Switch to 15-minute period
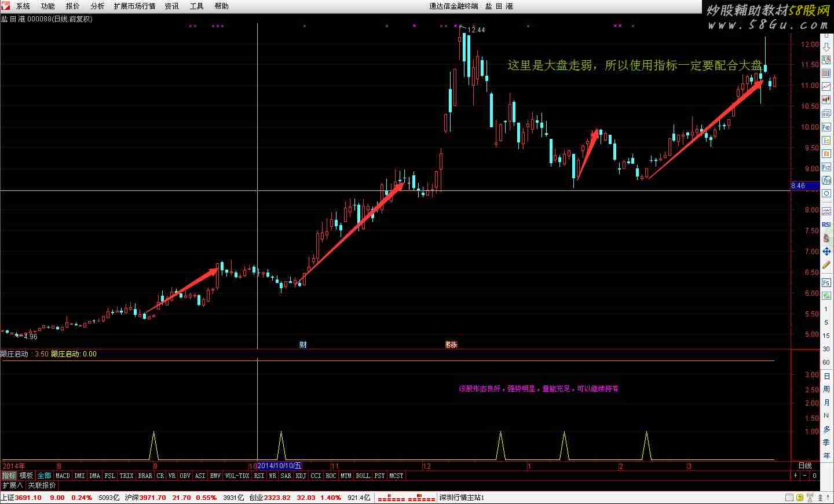834x504 pixels. click(826, 336)
